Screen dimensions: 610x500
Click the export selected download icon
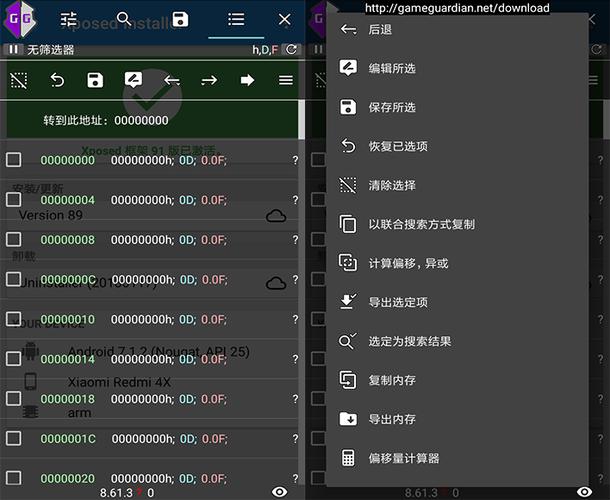[x=348, y=302]
